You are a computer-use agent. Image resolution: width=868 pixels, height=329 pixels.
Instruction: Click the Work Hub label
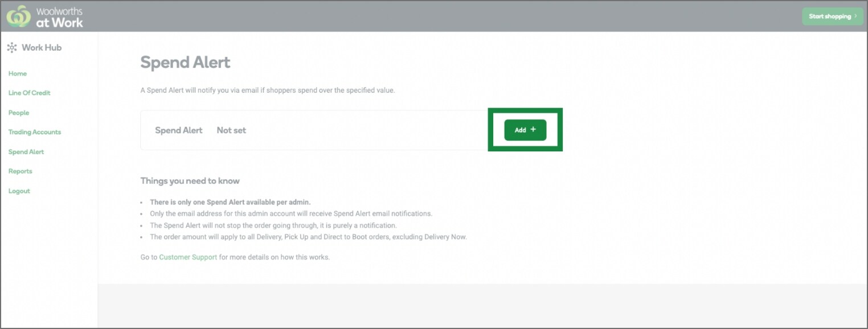(42, 48)
